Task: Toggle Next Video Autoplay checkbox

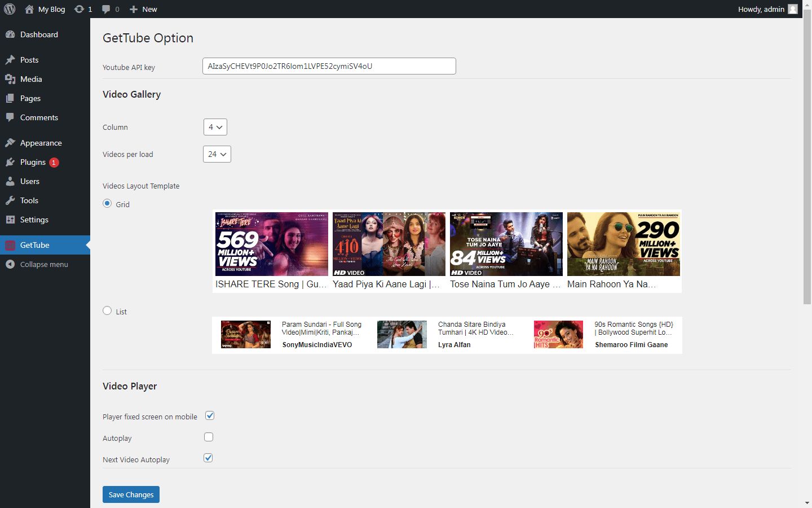Action: point(208,458)
